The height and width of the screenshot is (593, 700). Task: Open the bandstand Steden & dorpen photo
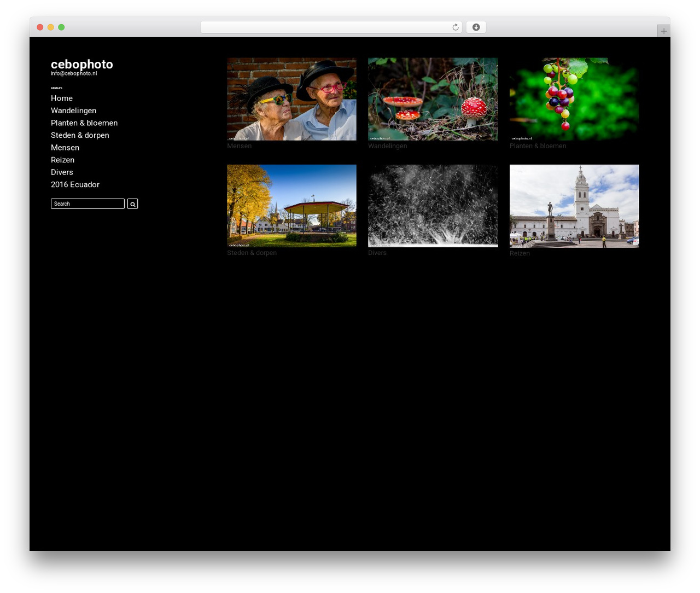click(291, 206)
